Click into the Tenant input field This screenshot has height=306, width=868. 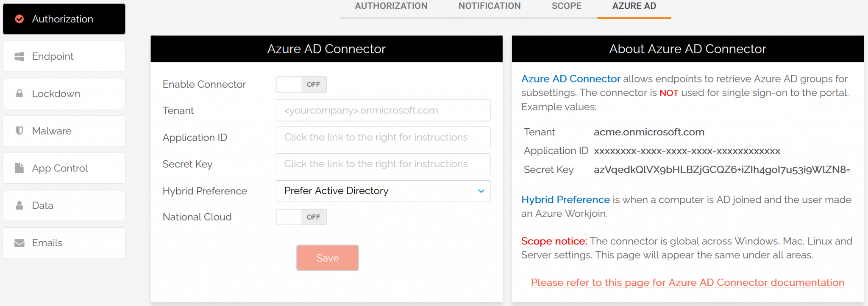[x=382, y=110]
